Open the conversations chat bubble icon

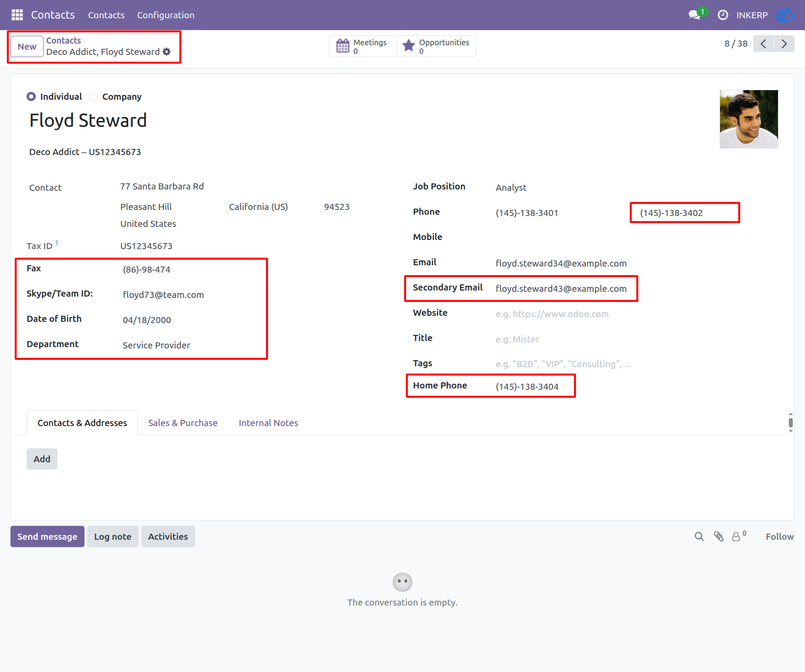click(695, 15)
